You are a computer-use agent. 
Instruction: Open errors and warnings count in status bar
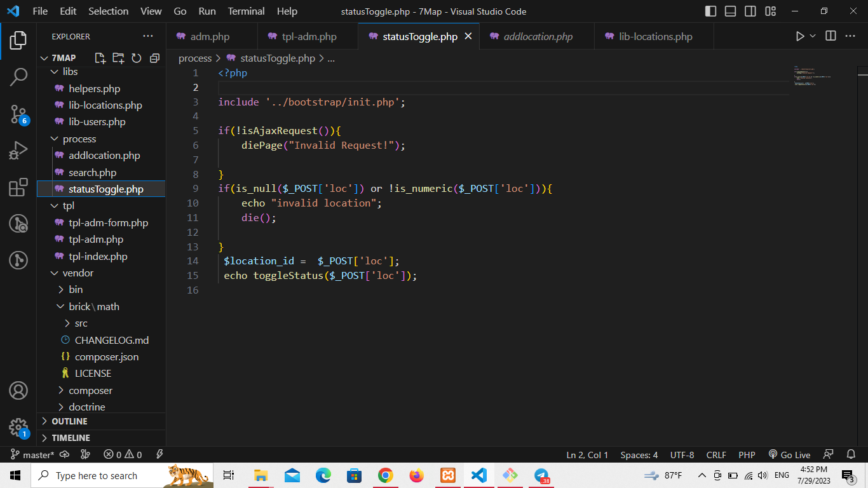123,455
